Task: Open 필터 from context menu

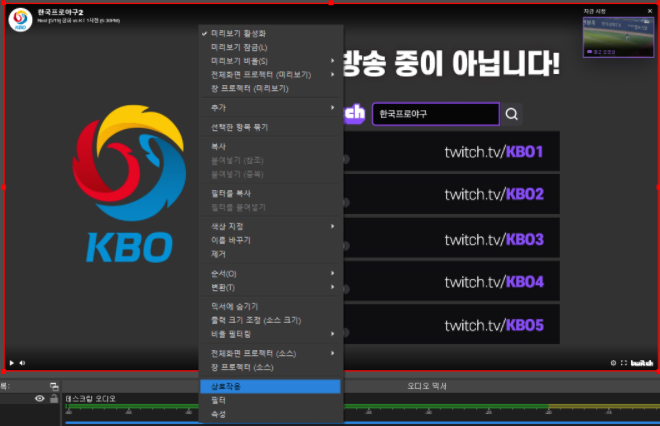Action: click(270, 400)
